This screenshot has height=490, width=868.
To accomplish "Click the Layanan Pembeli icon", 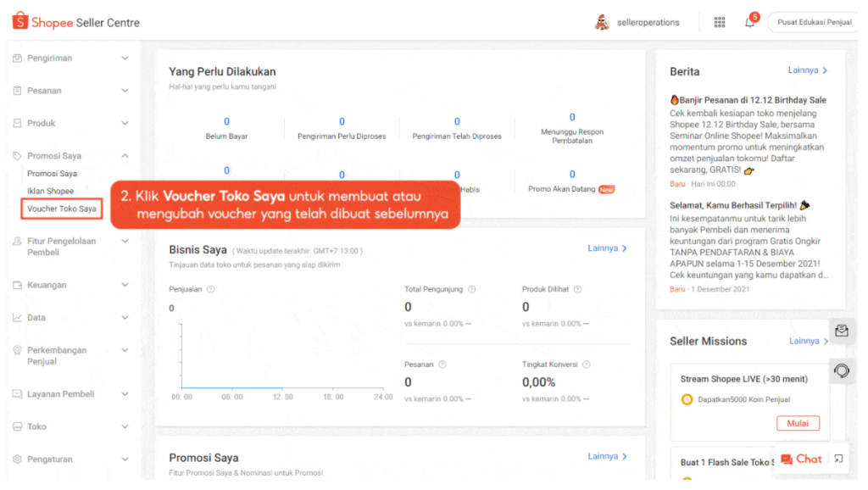I will click(17, 394).
